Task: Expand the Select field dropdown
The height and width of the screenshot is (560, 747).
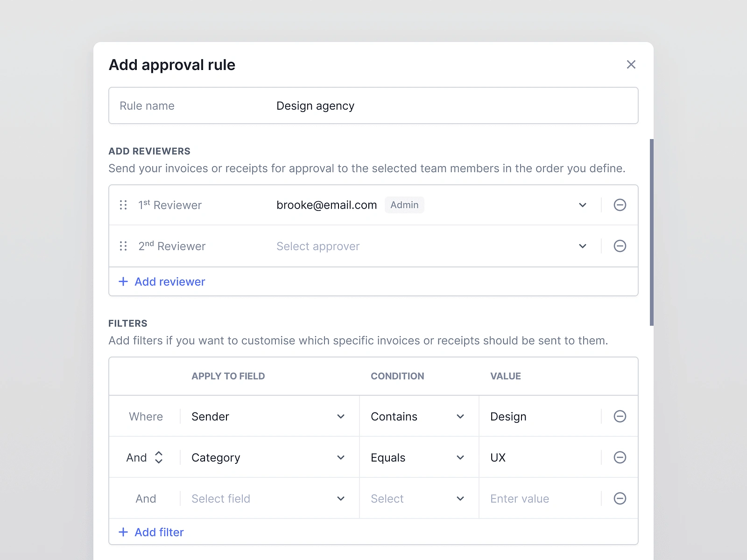Action: 341,498
